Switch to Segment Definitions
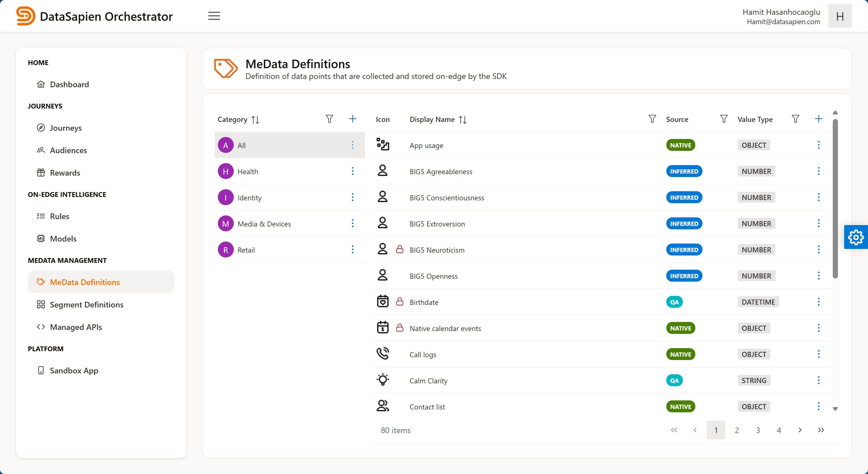The image size is (868, 474). [x=86, y=304]
